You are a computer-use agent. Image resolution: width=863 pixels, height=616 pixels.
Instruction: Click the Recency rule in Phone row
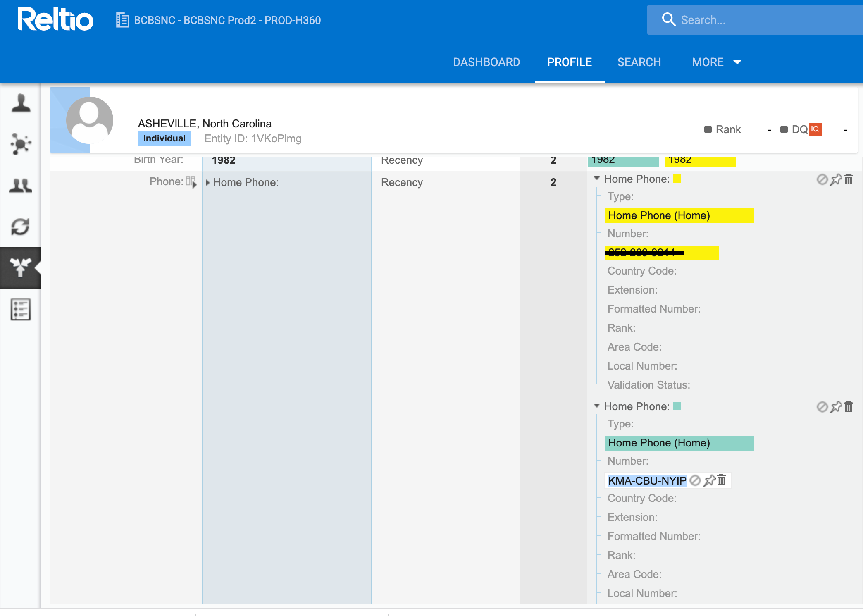[402, 182]
